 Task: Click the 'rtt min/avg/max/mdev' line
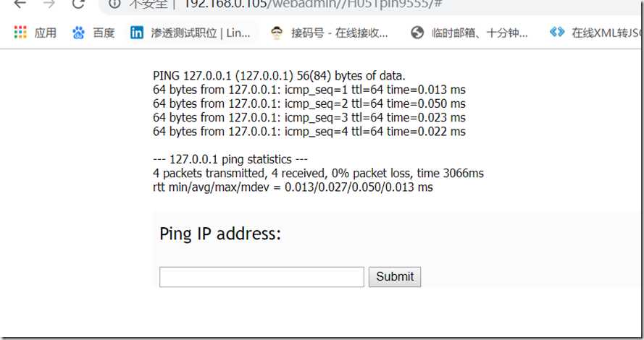[x=293, y=187]
